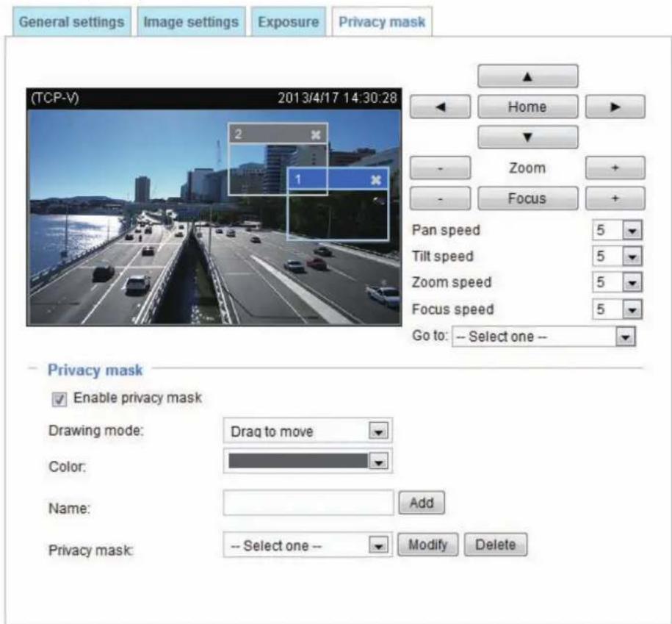This screenshot has height=624, width=672.
Task: Open the Pan speed dropdown
Action: coord(617,230)
